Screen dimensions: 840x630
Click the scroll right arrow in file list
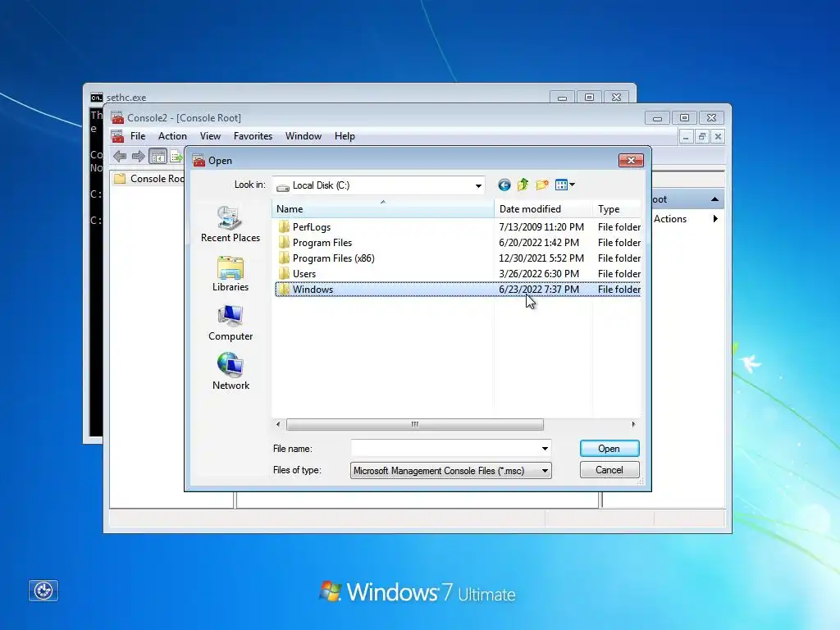pos(633,424)
